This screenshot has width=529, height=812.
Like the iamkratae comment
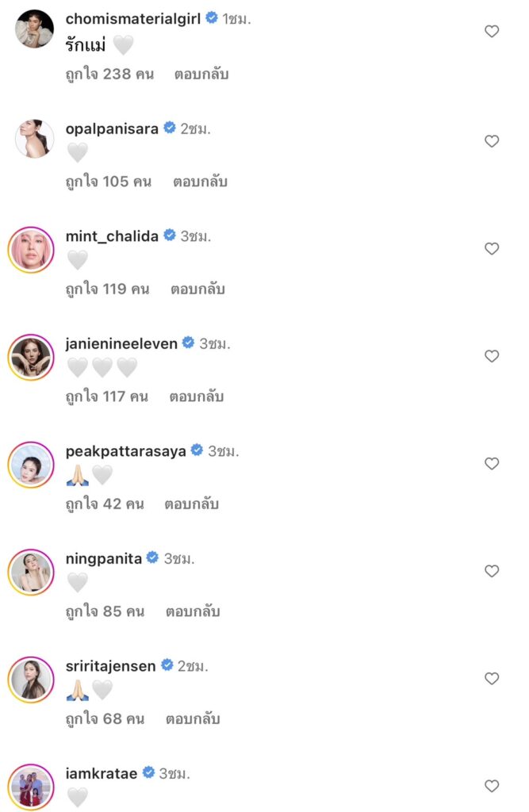point(492,786)
